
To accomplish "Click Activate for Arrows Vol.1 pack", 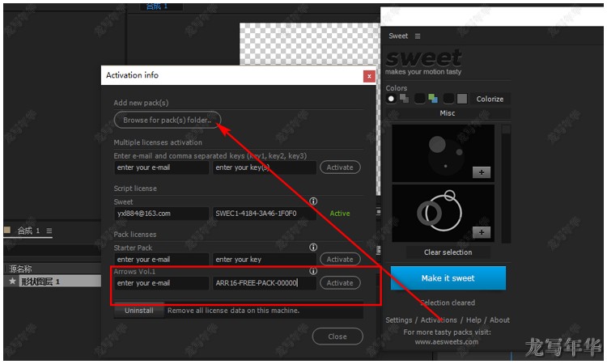I will coord(340,283).
